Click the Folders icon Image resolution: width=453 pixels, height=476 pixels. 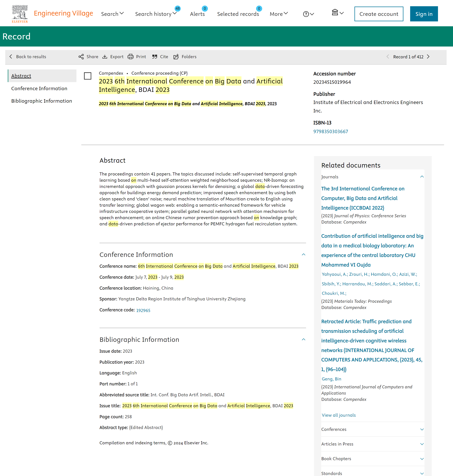pyautogui.click(x=176, y=57)
